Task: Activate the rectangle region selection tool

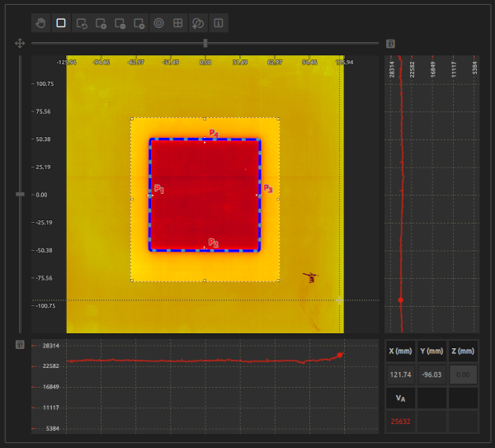Action: [x=61, y=23]
